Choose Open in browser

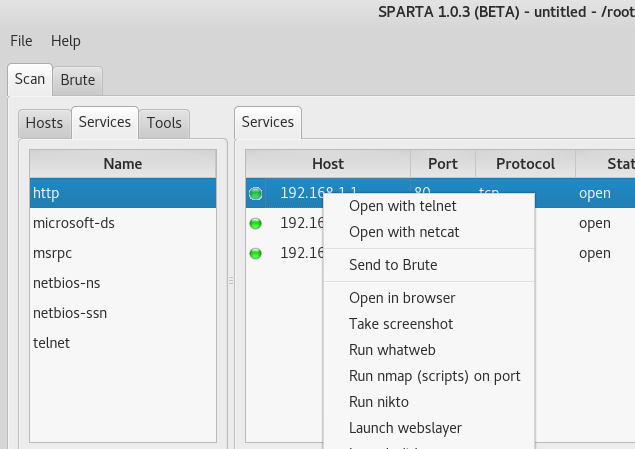[429, 298]
